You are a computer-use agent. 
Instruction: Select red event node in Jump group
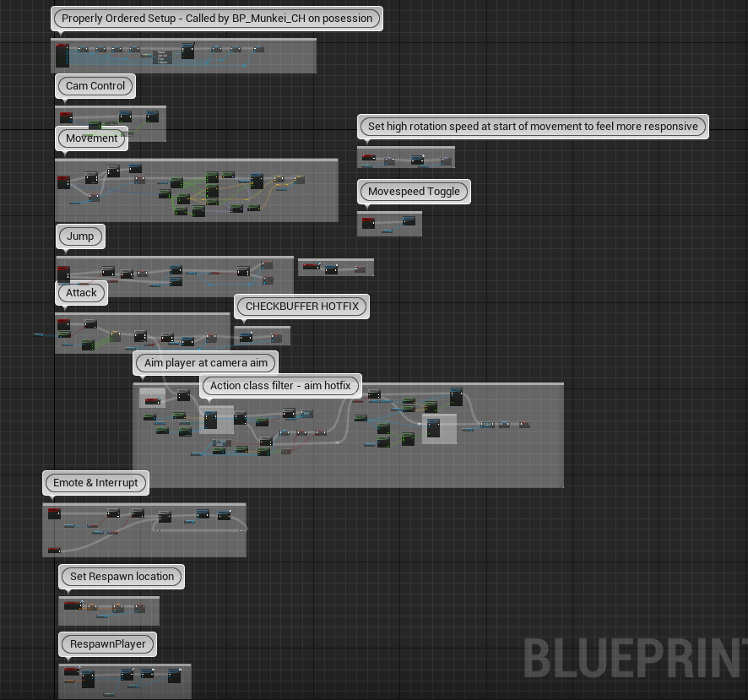tap(63, 274)
